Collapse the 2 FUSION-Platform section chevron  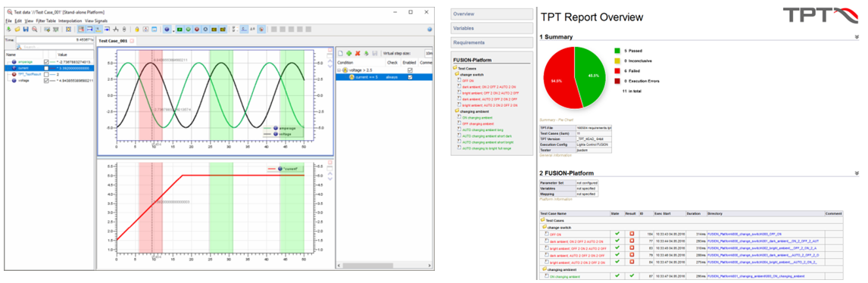pos(857,173)
